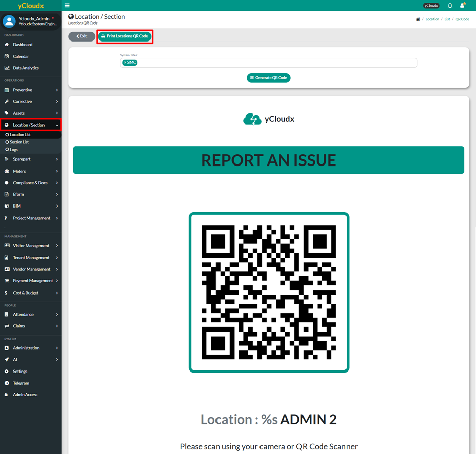Click the Sparepart icon
This screenshot has height=454, width=476.
tap(7, 159)
